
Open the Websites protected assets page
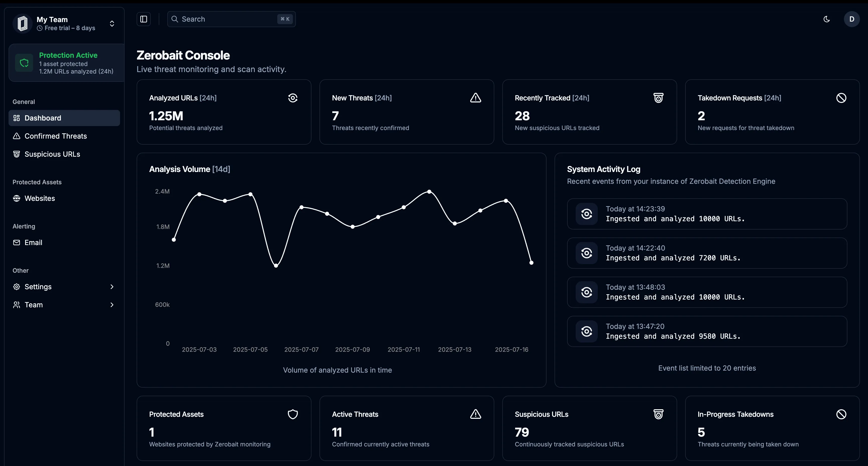[39, 198]
